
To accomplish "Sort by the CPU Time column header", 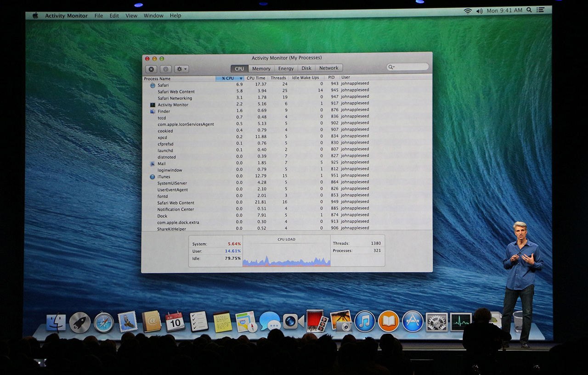I will click(x=256, y=78).
